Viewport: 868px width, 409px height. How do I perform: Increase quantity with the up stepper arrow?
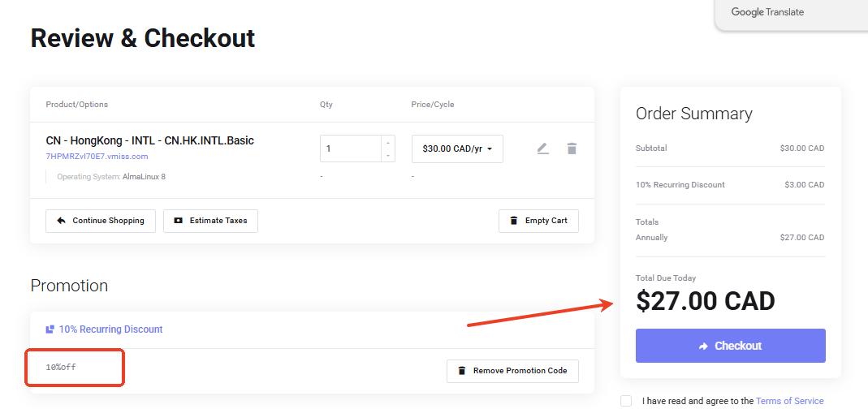[x=387, y=143]
